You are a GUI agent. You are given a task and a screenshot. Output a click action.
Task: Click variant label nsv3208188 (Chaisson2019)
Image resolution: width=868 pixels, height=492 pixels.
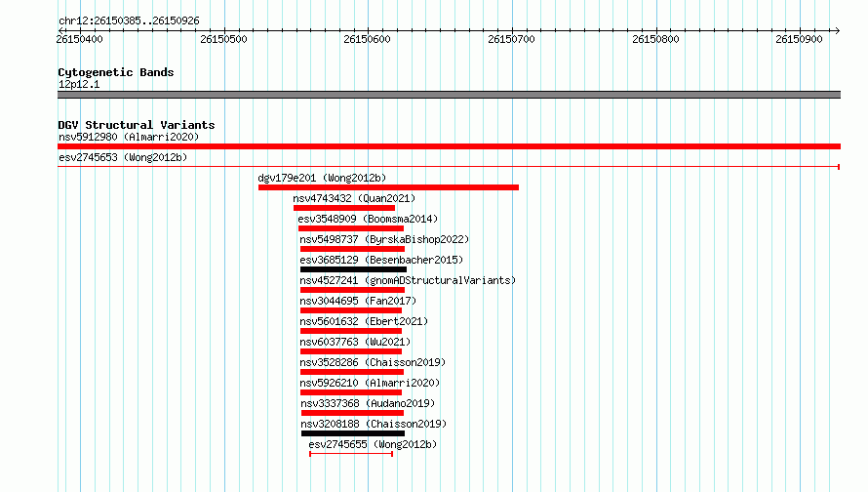[374, 424]
